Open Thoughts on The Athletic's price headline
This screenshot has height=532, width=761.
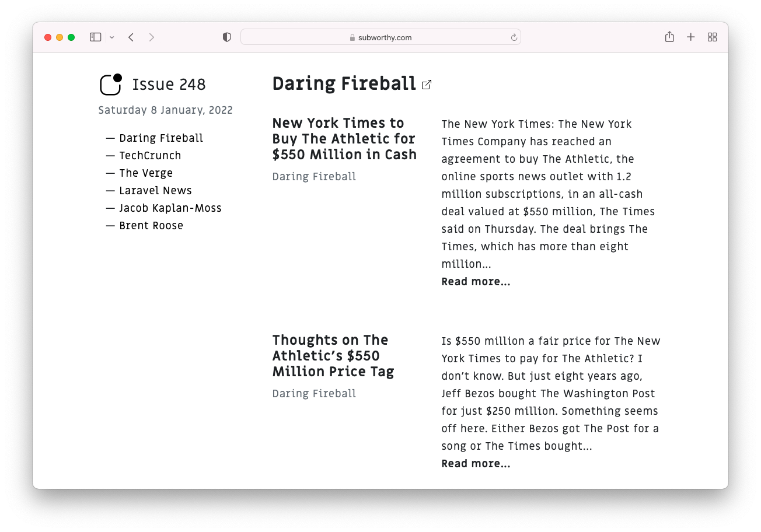coord(333,356)
